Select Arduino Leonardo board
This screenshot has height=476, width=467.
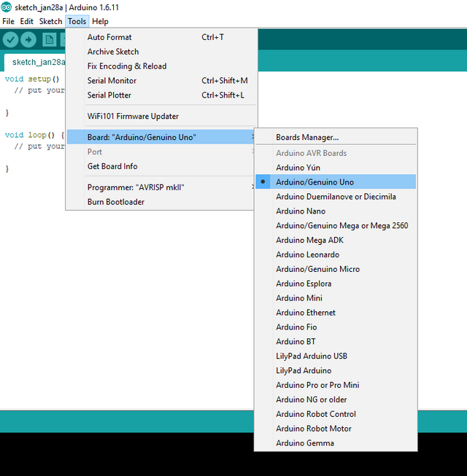(336, 254)
